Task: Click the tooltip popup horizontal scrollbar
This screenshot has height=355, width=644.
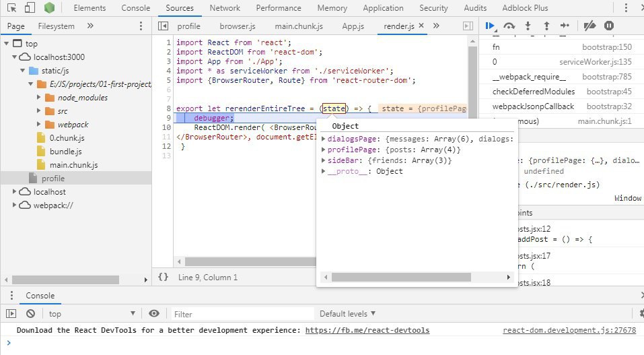Action: (x=401, y=278)
